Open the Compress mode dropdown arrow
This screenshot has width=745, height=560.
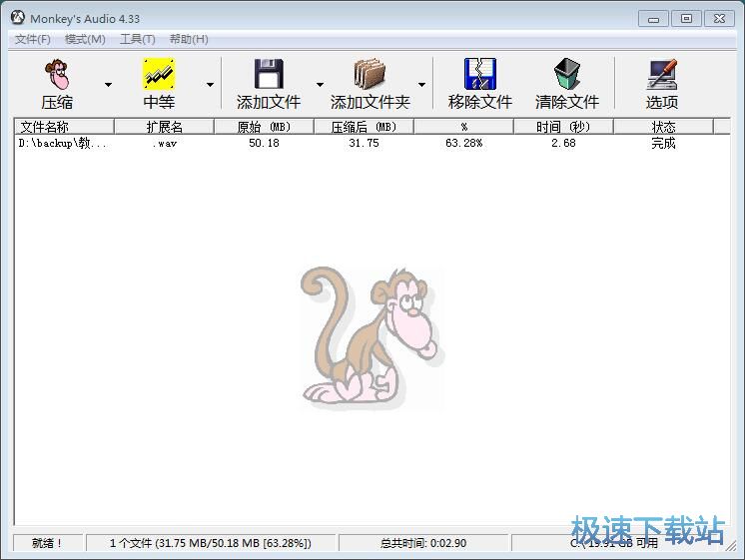[x=108, y=85]
